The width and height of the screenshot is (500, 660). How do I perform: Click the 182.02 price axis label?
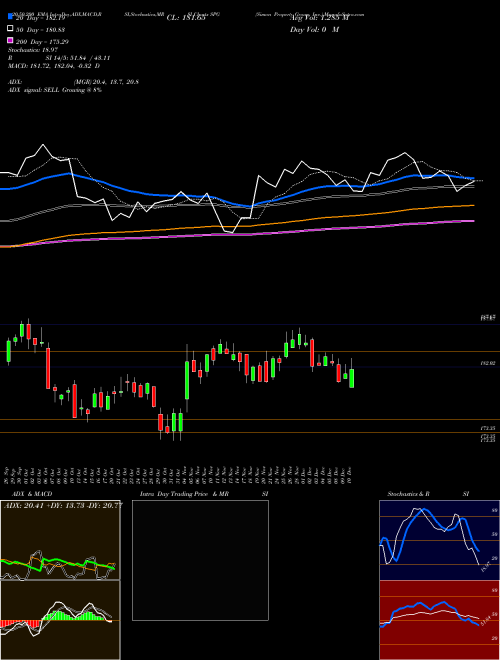489,363
